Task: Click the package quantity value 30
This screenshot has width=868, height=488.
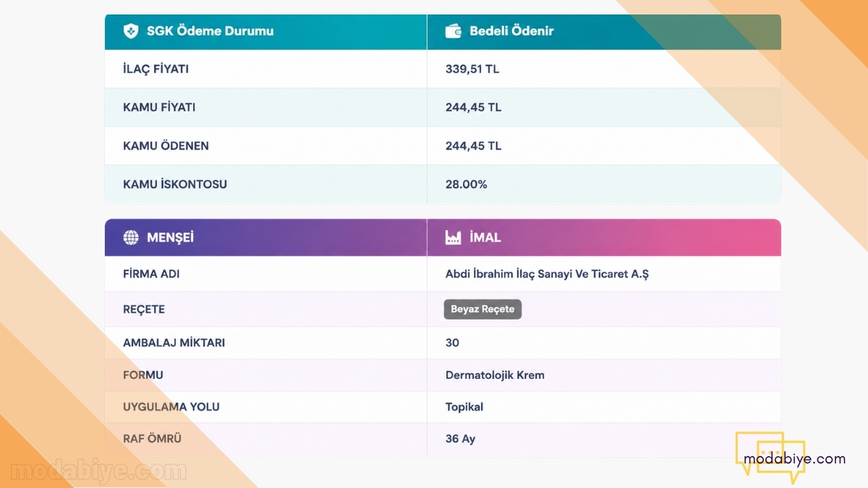Action: (x=452, y=343)
